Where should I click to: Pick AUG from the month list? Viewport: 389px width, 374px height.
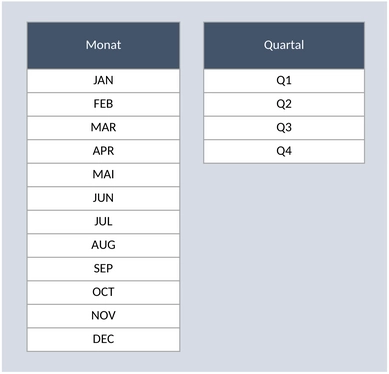coord(103,245)
